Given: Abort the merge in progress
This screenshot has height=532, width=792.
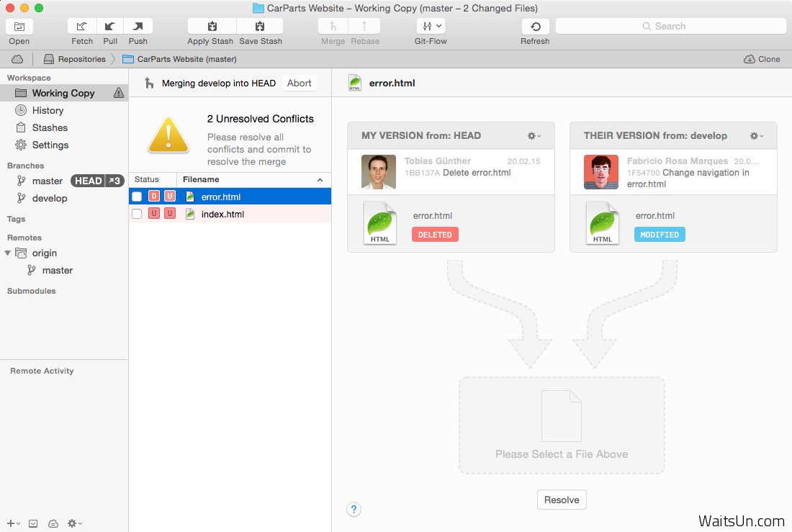Looking at the screenshot, I should (x=299, y=83).
